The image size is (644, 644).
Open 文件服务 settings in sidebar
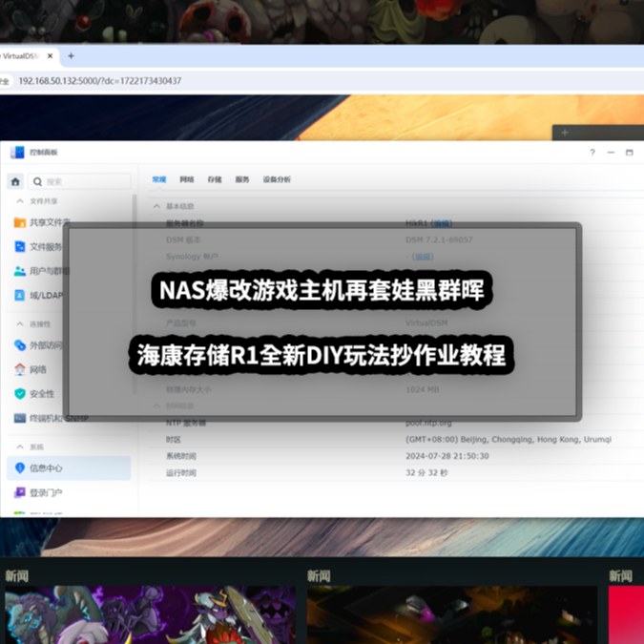coord(38,246)
